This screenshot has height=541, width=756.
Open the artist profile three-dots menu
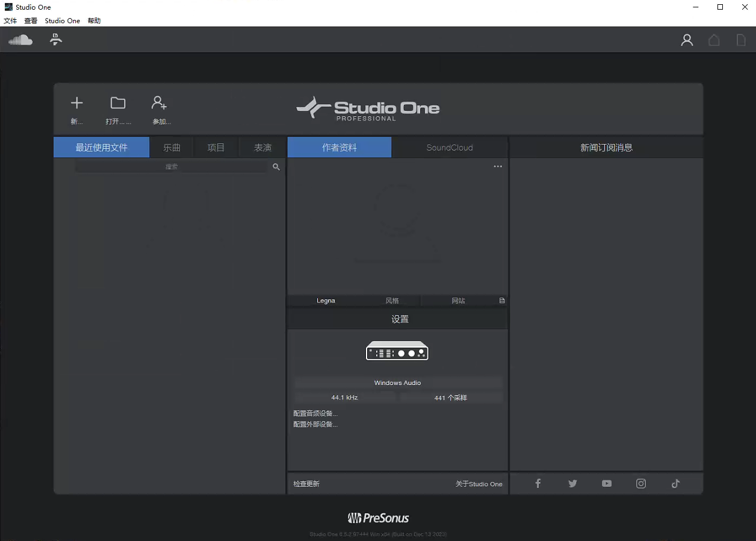pyautogui.click(x=498, y=167)
